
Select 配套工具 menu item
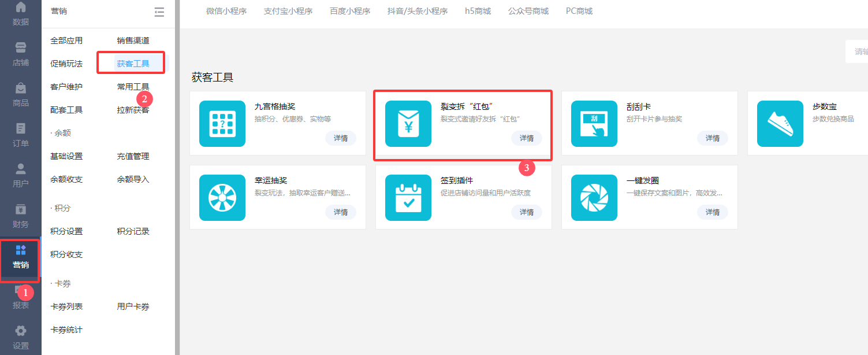click(66, 110)
